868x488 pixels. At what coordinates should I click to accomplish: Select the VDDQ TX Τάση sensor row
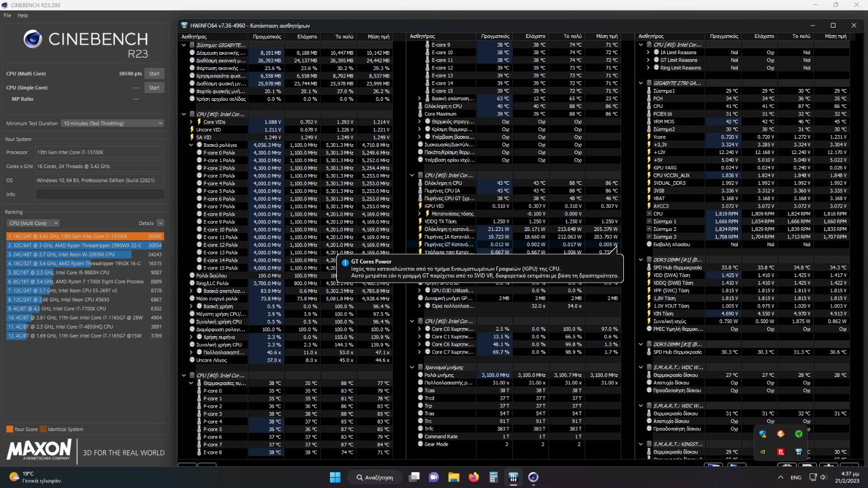click(x=514, y=221)
